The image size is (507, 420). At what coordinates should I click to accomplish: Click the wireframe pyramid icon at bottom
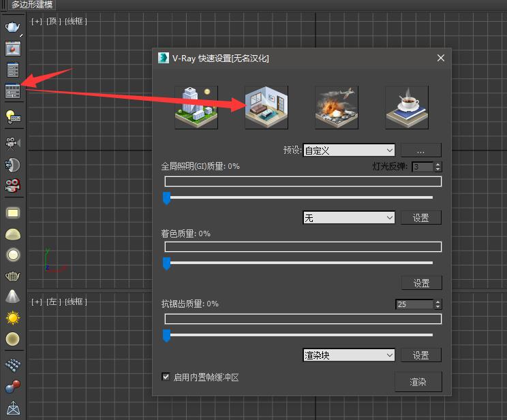coord(13,408)
